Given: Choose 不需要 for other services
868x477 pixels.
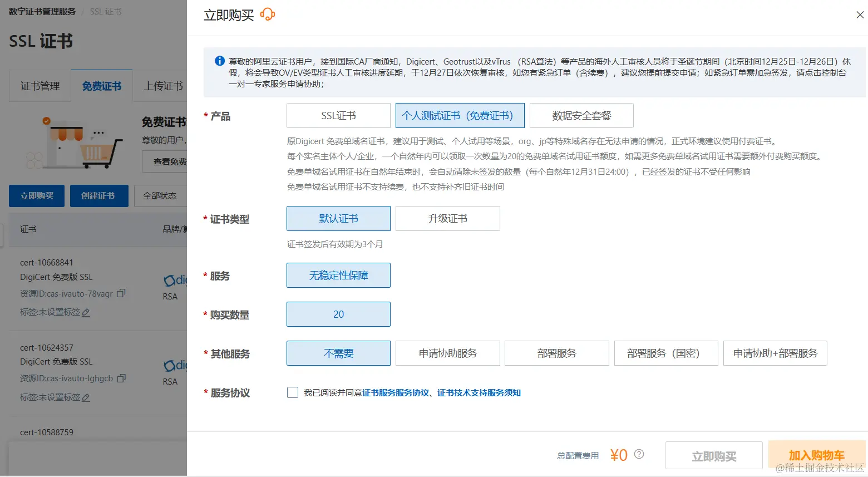Looking at the screenshot, I should [338, 353].
